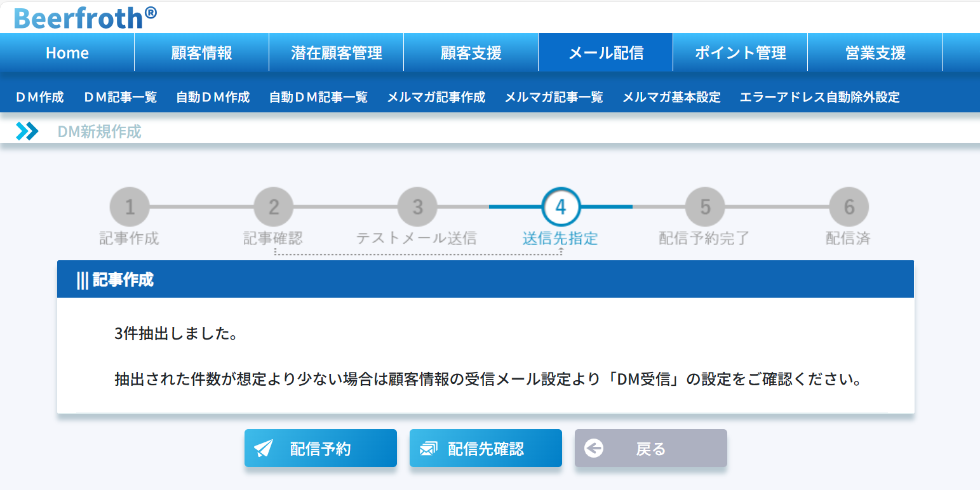
Task: Select step 2 記事確認 circle
Action: (x=274, y=207)
